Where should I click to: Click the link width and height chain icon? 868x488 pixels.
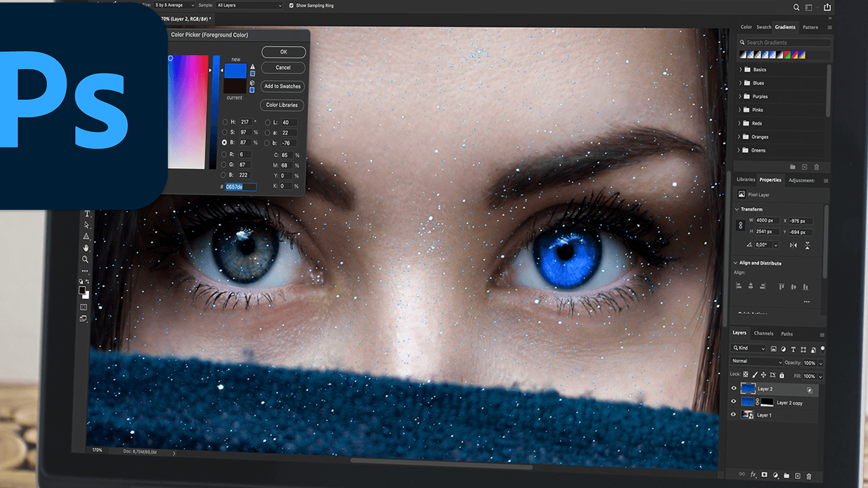point(741,226)
